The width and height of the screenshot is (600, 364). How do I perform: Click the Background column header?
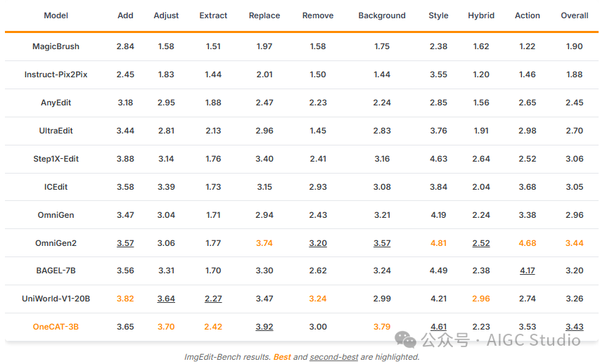point(382,15)
